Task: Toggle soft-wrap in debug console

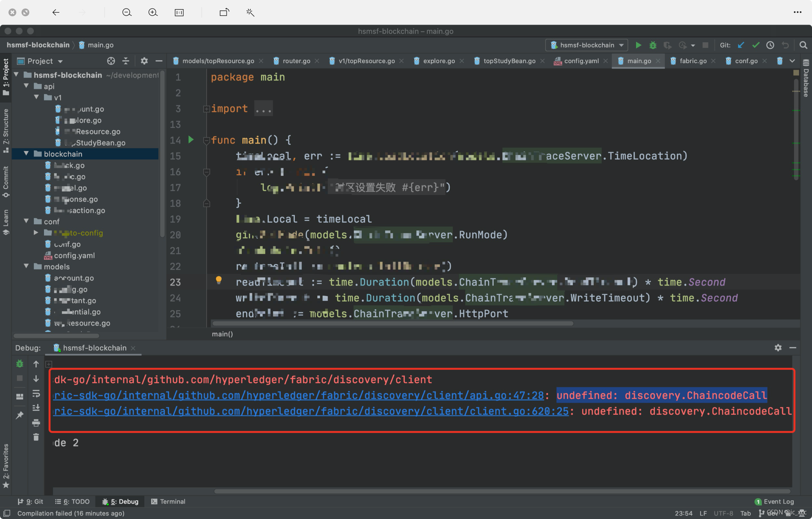Action: pyautogui.click(x=36, y=393)
